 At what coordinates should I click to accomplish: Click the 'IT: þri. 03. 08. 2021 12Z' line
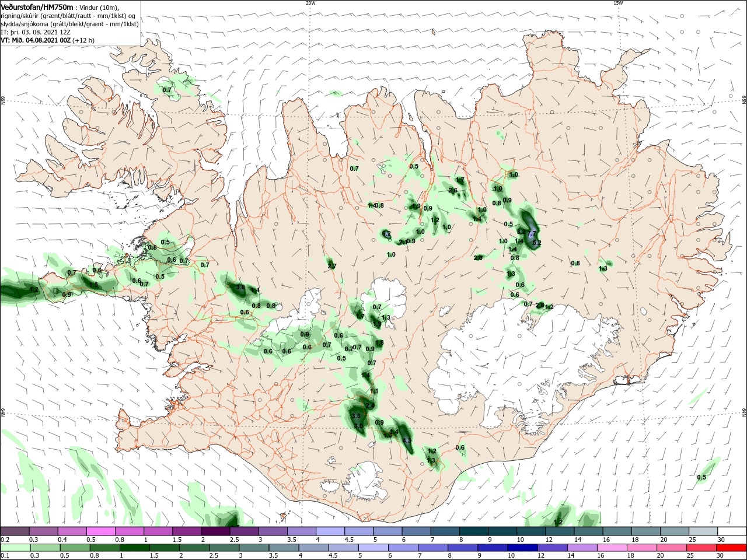pos(36,32)
